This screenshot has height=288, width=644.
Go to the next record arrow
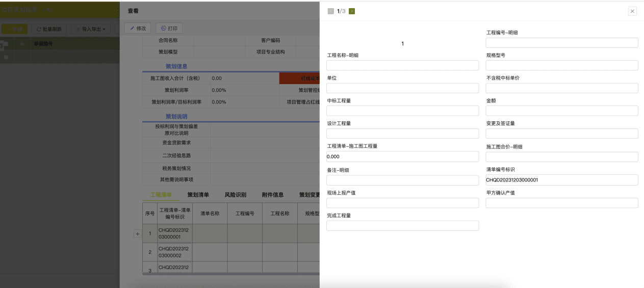[x=352, y=11]
